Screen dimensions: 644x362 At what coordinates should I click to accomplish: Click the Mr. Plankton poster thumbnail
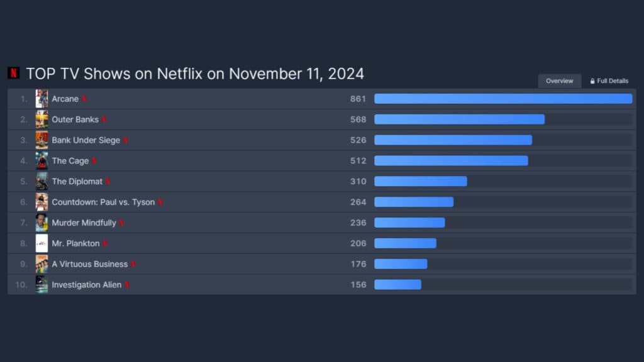click(42, 243)
